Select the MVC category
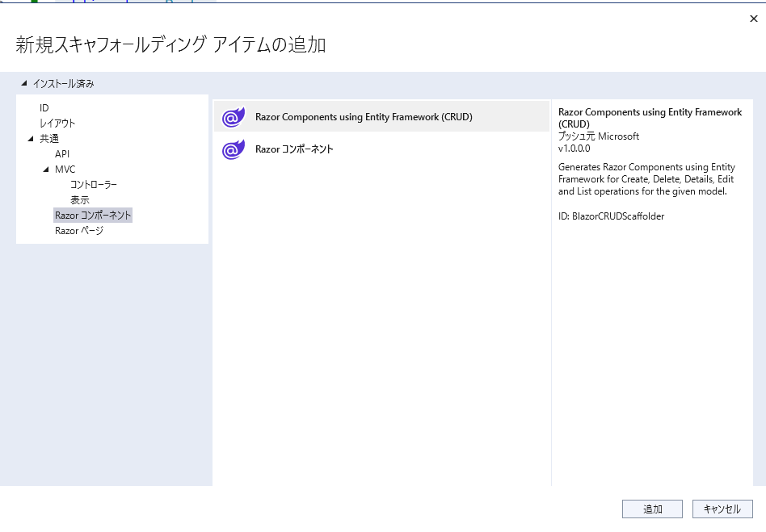 65,170
